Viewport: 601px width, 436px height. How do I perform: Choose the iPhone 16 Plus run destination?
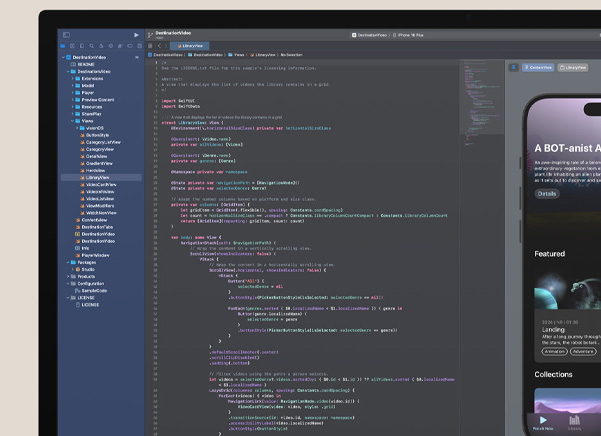pos(408,35)
